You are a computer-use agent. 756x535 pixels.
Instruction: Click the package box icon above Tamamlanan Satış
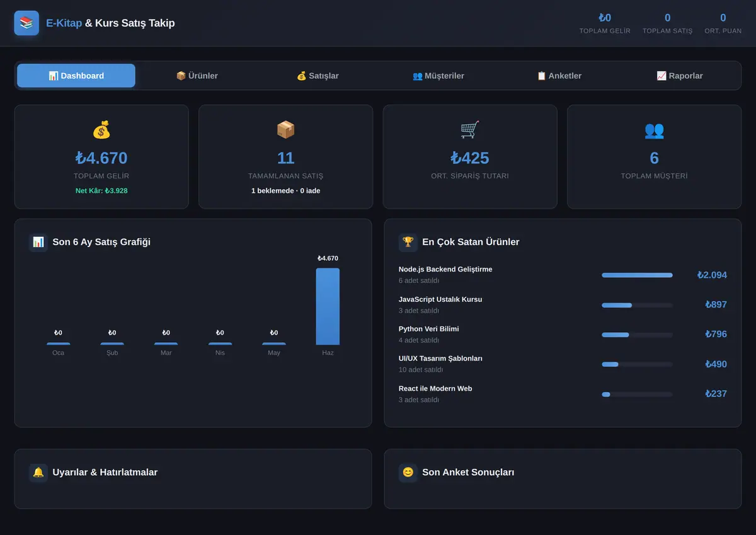coord(286,130)
